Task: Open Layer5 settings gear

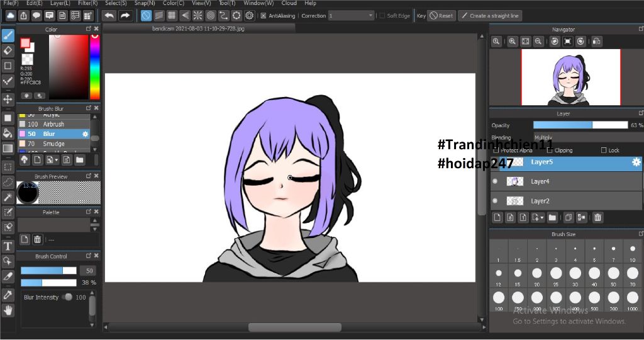Action: 636,162
